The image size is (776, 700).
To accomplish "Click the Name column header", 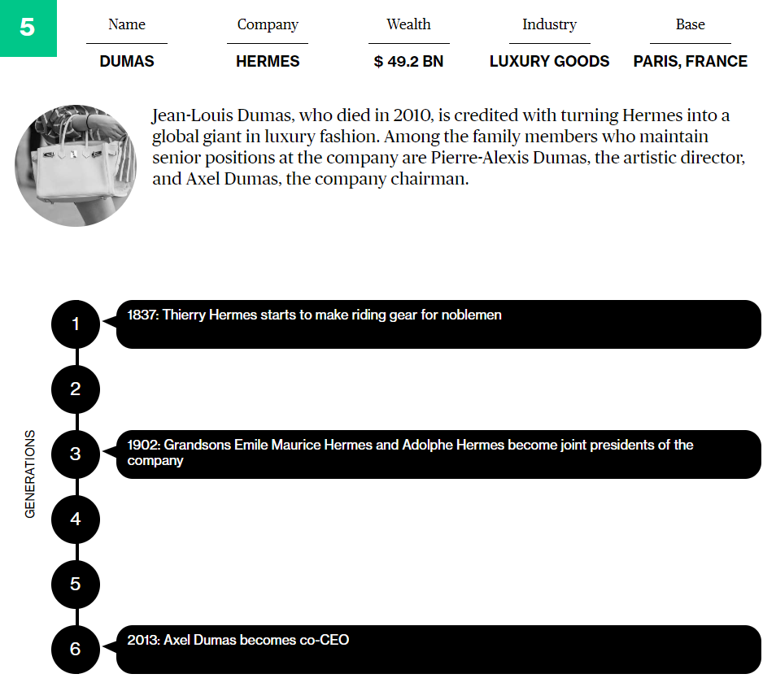I will pos(126,24).
